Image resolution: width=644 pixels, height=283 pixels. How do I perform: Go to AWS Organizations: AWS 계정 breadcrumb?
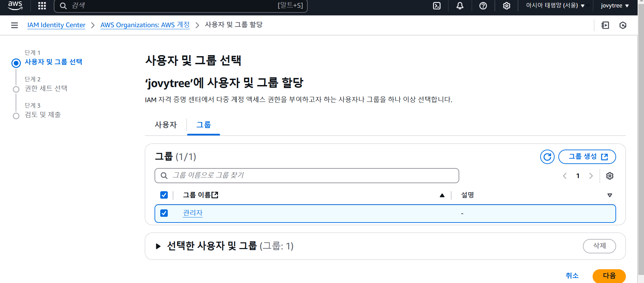click(145, 25)
